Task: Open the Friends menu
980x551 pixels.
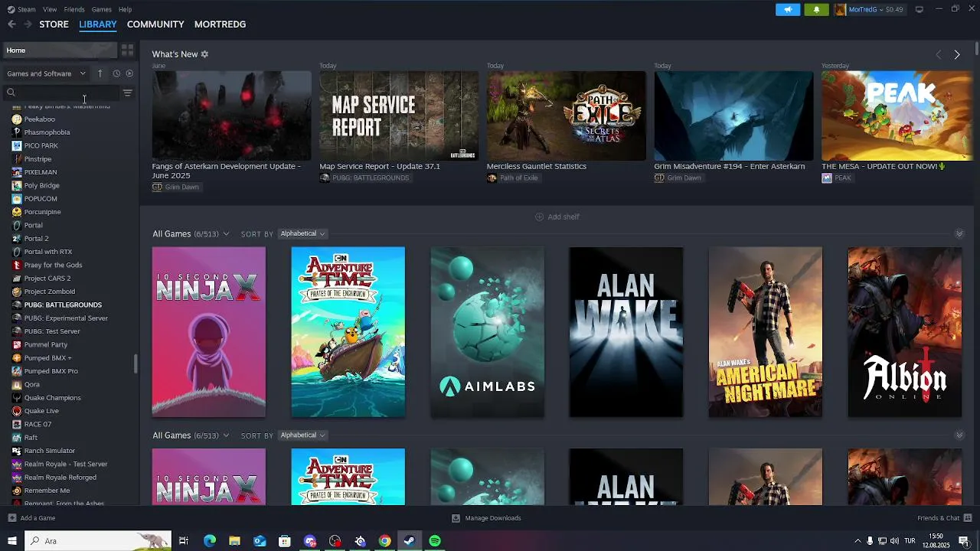Action: (x=74, y=9)
